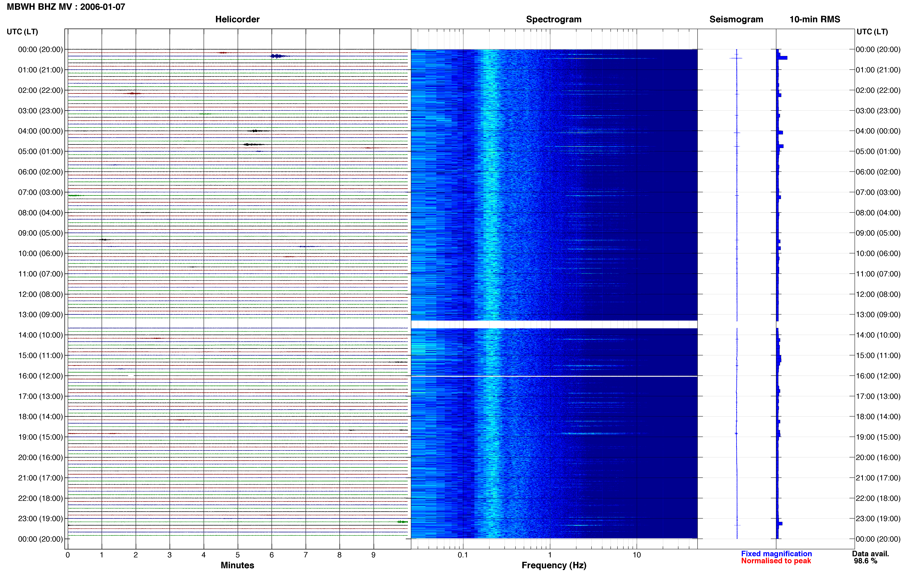Click minute tick '3' under Helicorder
924x578 pixels.
tap(170, 555)
